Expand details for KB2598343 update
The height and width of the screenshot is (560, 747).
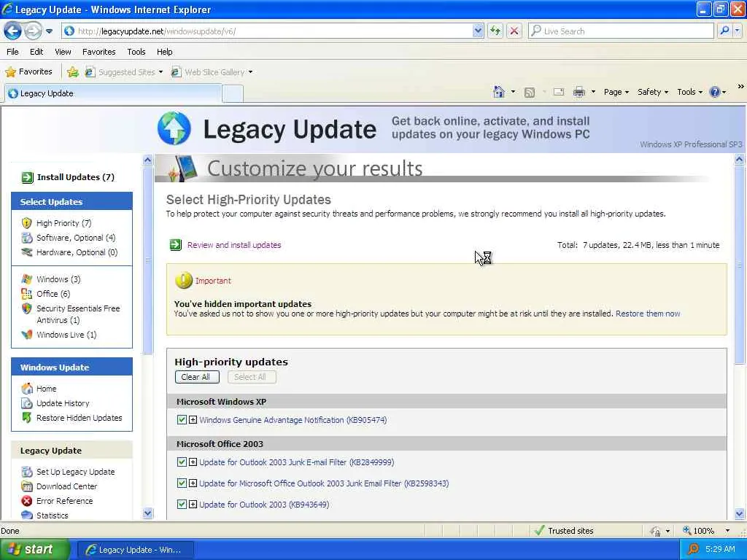(193, 483)
